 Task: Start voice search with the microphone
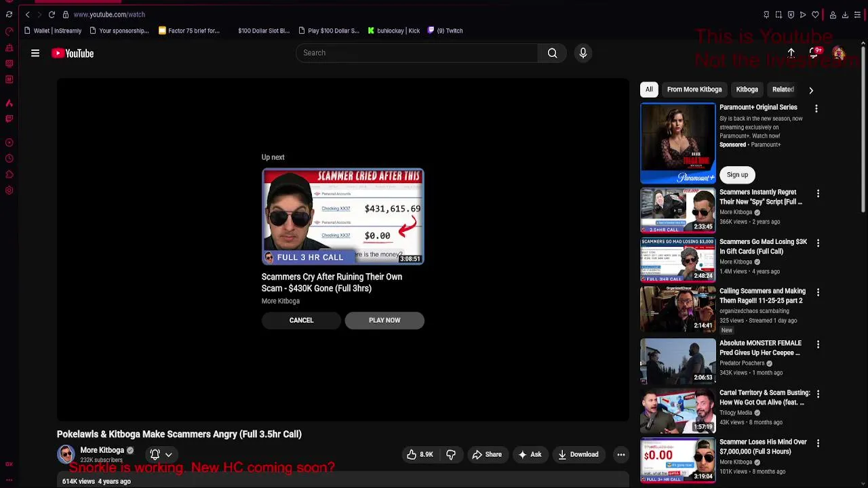point(583,53)
